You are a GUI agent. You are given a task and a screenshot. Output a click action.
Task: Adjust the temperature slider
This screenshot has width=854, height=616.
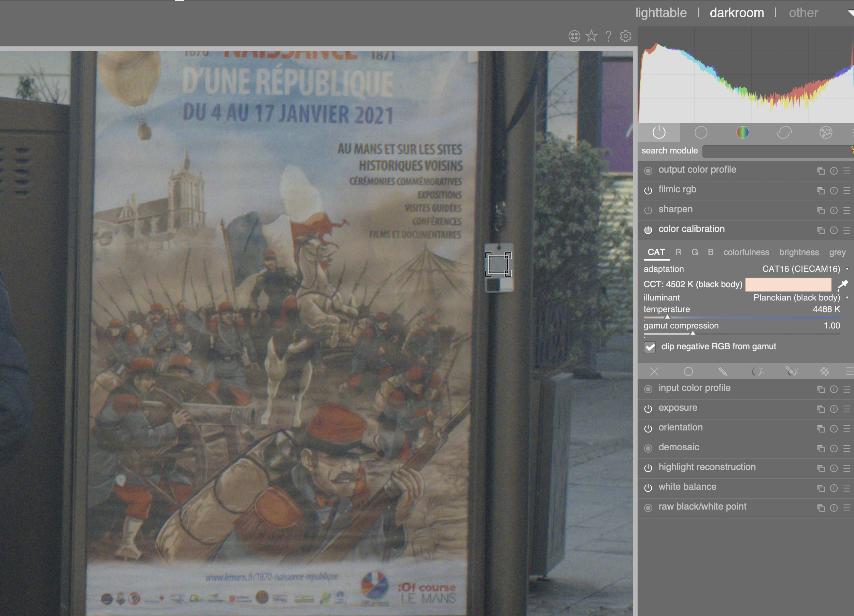pos(741,317)
